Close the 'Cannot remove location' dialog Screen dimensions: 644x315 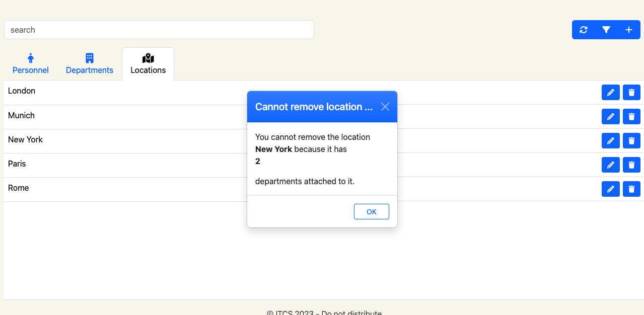[x=385, y=107]
